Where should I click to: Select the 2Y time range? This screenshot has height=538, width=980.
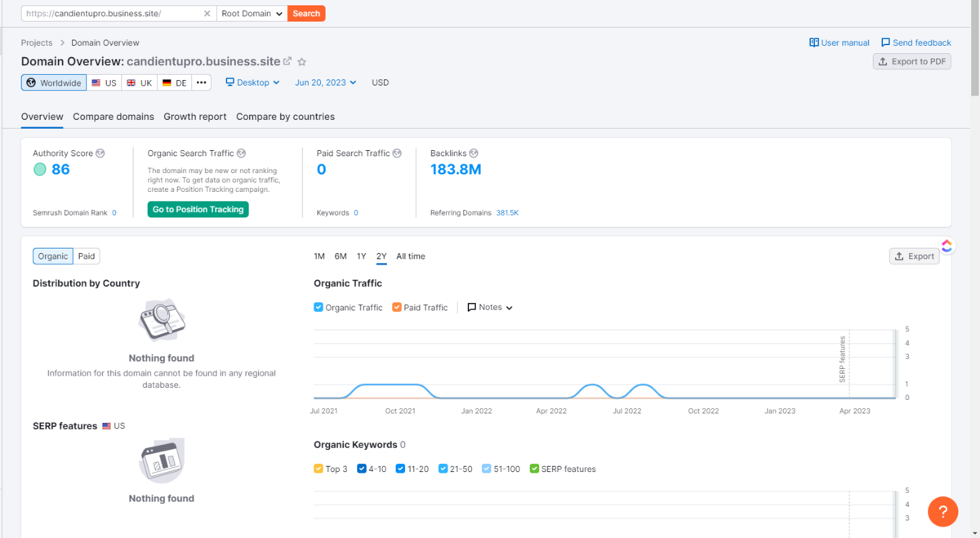381,256
